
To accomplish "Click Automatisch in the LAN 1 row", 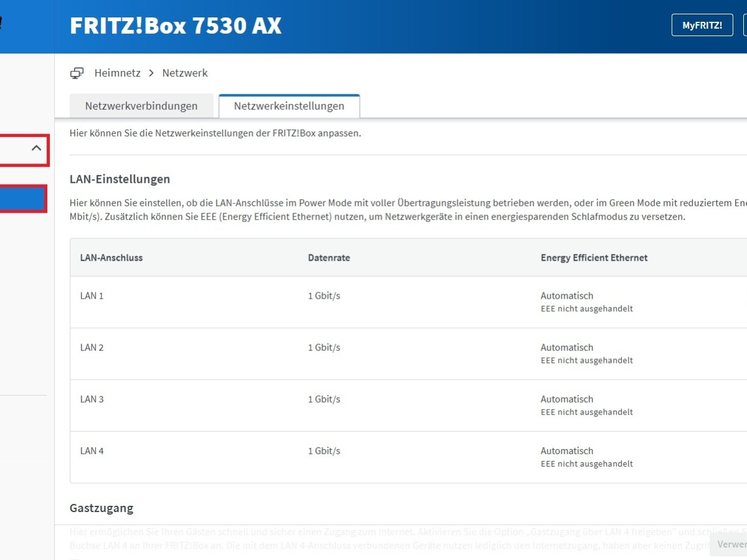I will 567,296.
